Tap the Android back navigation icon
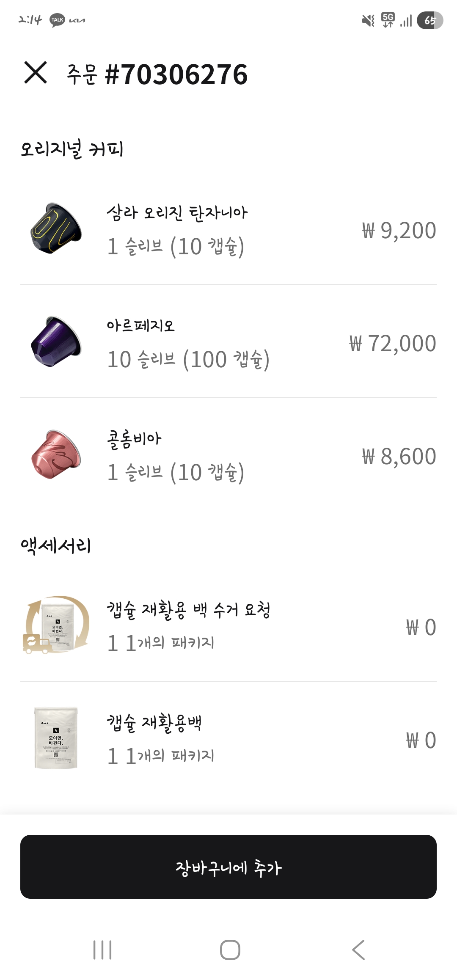This screenshot has width=457, height=980. (x=358, y=950)
